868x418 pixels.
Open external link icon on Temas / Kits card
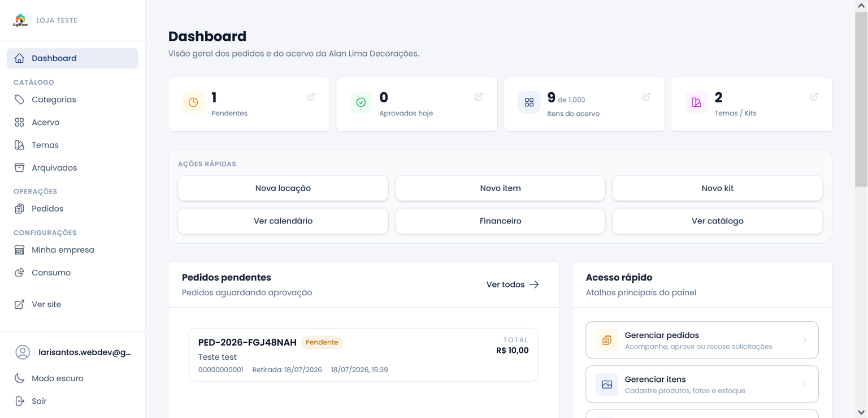(x=814, y=97)
